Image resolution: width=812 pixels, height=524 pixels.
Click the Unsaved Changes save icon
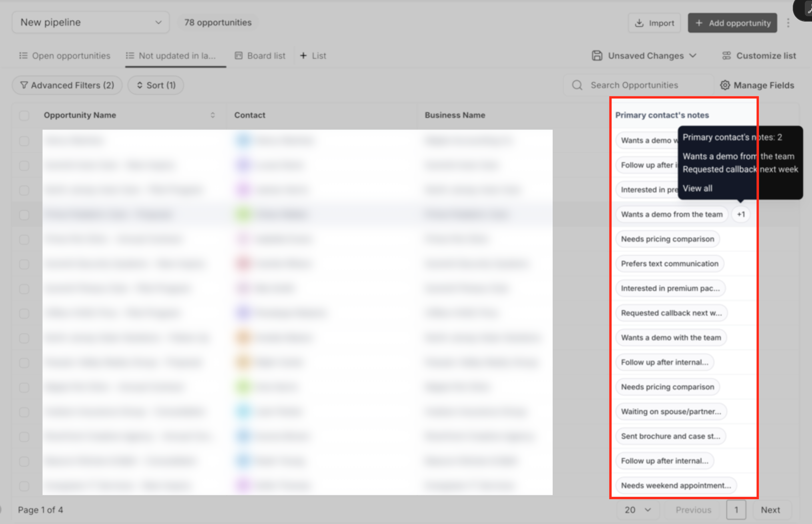click(597, 56)
